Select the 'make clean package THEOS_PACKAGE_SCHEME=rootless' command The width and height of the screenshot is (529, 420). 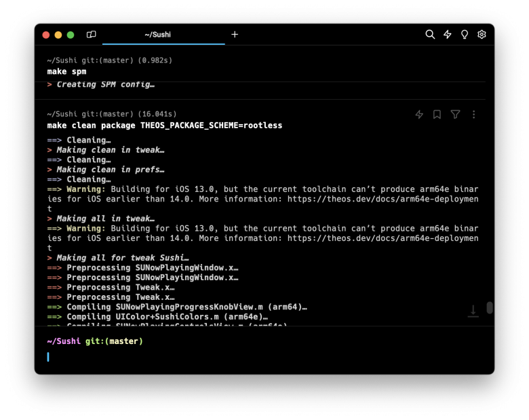click(165, 126)
